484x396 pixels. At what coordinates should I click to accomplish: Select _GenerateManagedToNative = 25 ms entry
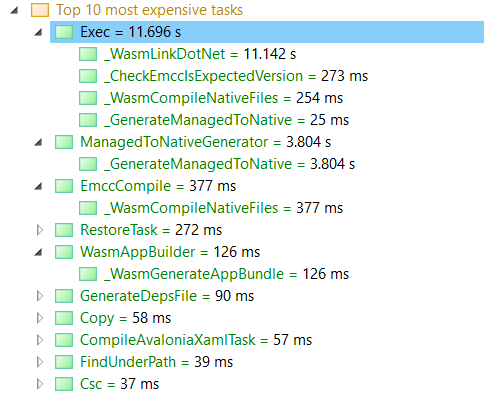pyautogui.click(x=226, y=120)
